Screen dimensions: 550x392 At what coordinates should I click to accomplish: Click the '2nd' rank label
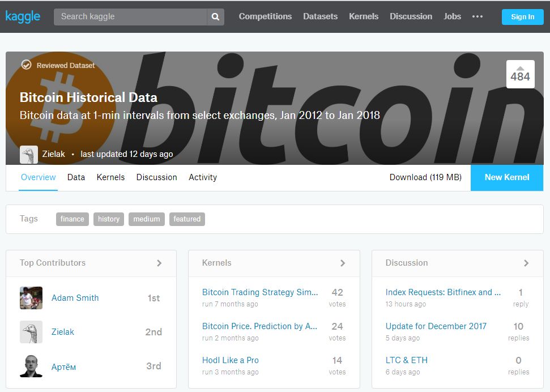(x=154, y=332)
